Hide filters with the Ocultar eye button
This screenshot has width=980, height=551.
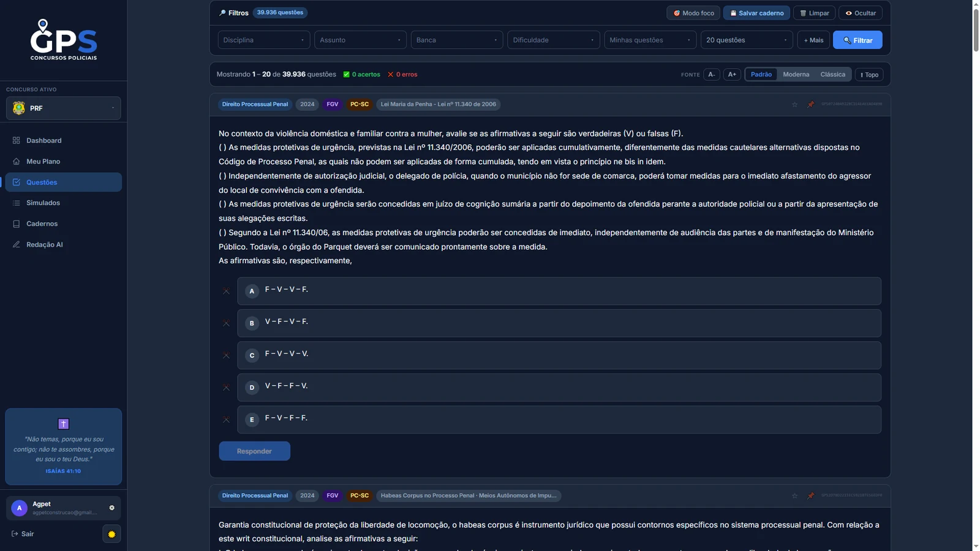(x=861, y=13)
